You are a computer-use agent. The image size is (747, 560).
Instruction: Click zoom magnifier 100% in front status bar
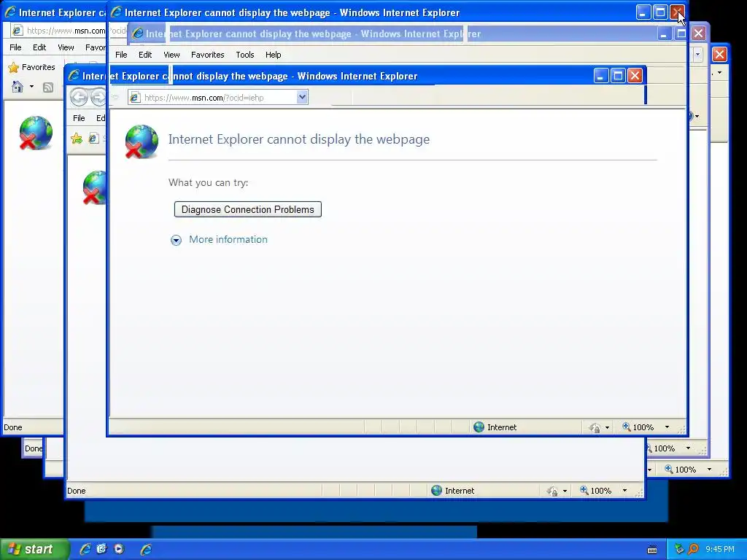[x=638, y=427]
